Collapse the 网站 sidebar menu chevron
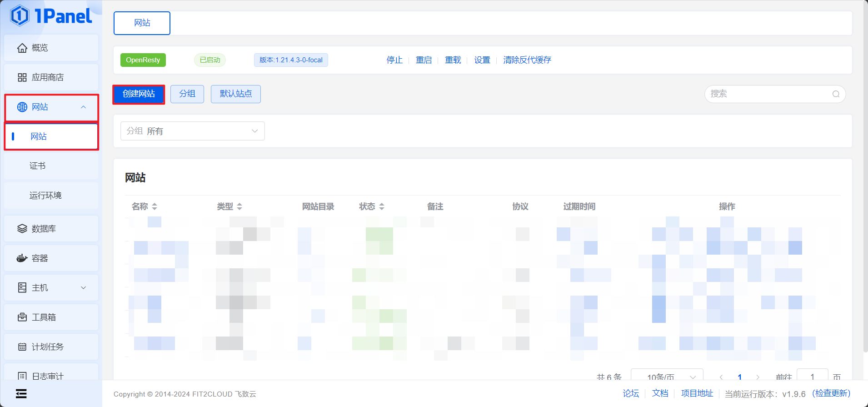 click(x=83, y=107)
